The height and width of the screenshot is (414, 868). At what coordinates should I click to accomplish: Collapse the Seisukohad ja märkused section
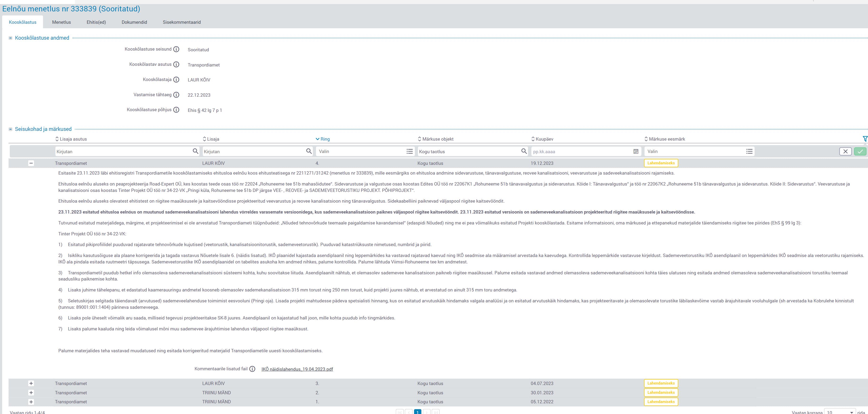click(10, 129)
